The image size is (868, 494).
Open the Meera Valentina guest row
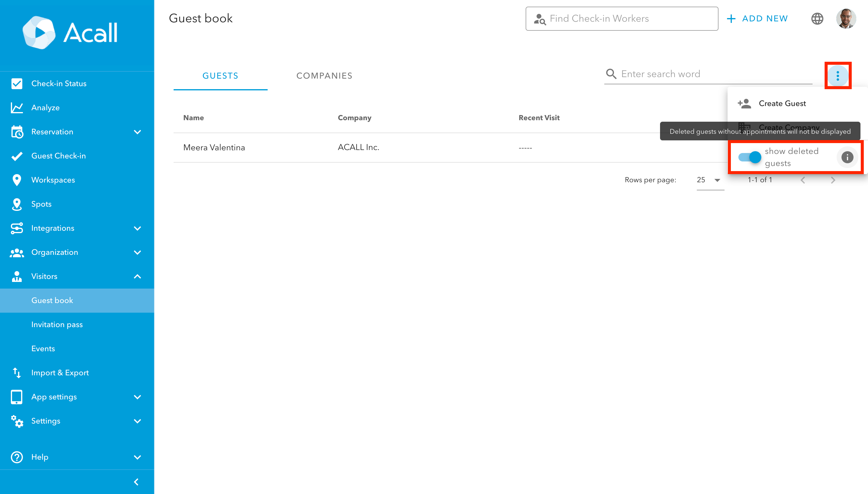[x=451, y=148]
